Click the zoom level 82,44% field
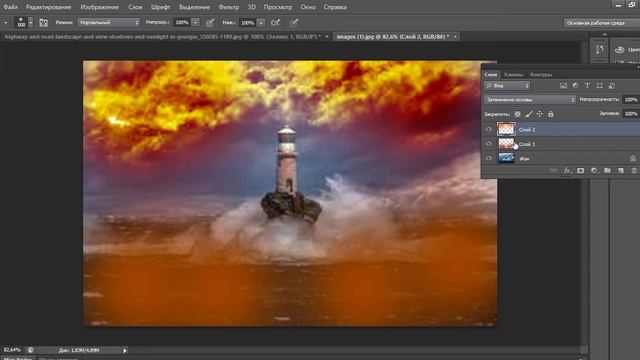640x360 pixels. click(x=12, y=350)
